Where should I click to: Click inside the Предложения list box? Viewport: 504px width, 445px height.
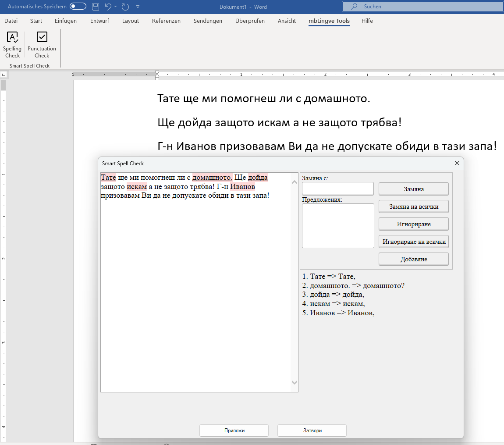coord(338,226)
